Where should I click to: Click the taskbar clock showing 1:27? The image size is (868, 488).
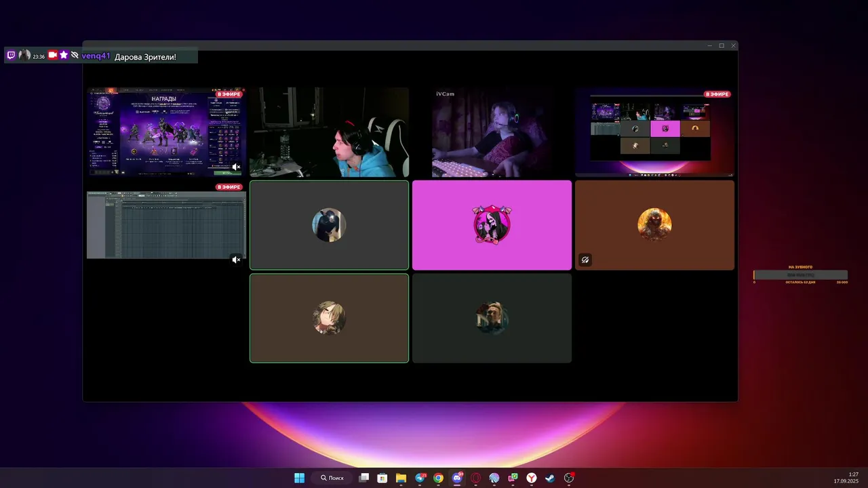pos(846,478)
